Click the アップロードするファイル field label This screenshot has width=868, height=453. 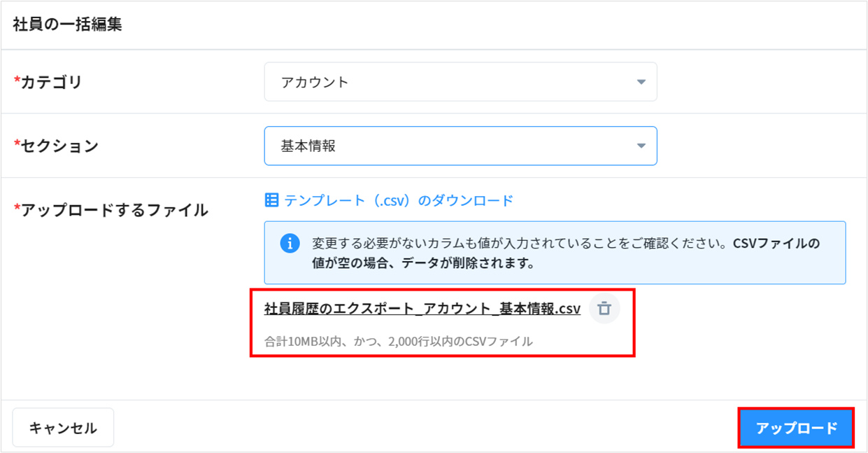[114, 209]
